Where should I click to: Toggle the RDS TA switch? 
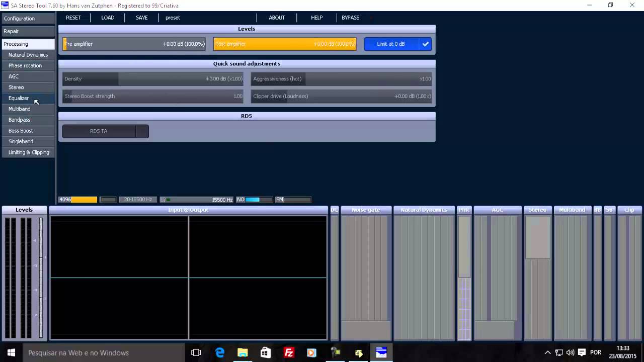point(105,131)
